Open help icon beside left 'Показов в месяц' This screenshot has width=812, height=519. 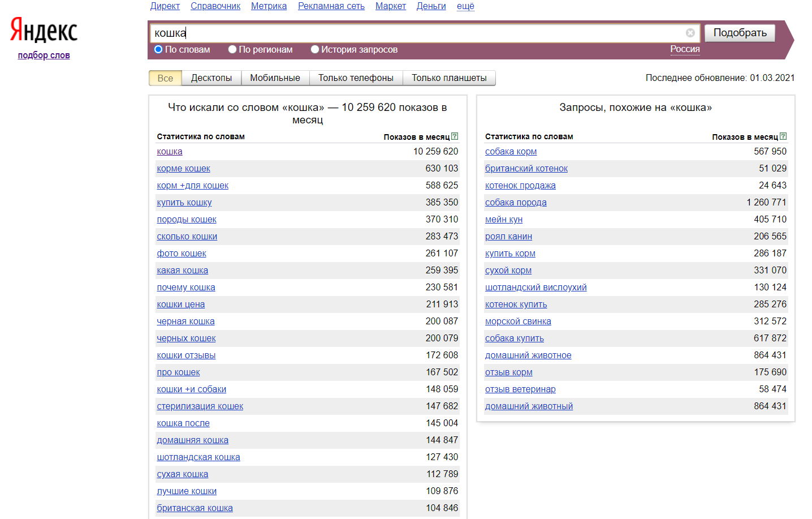[455, 136]
